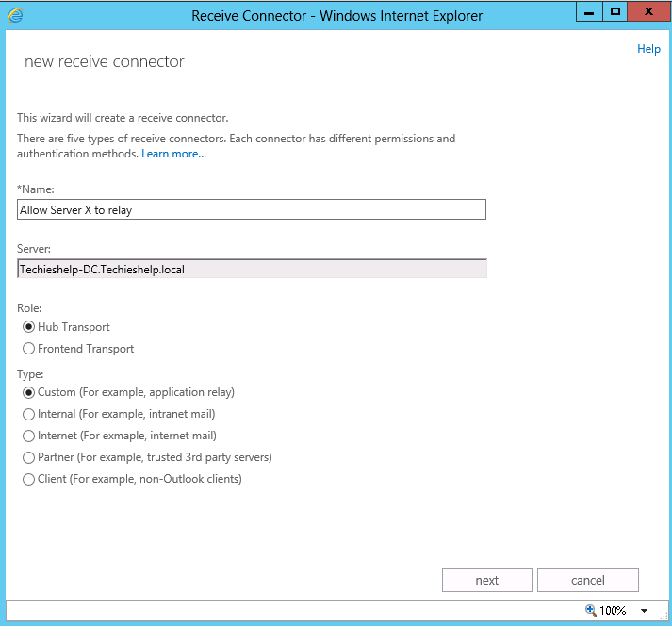This screenshot has width=672, height=626.
Task: Choose the Partner connector type
Action: [x=28, y=457]
